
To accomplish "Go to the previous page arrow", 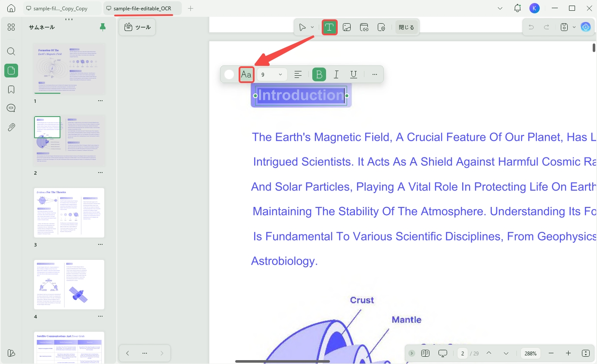I will point(489,353).
